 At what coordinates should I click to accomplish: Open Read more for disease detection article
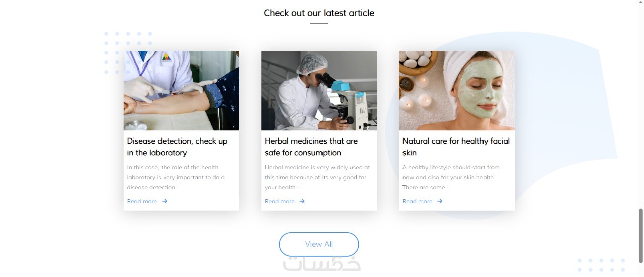click(x=142, y=201)
